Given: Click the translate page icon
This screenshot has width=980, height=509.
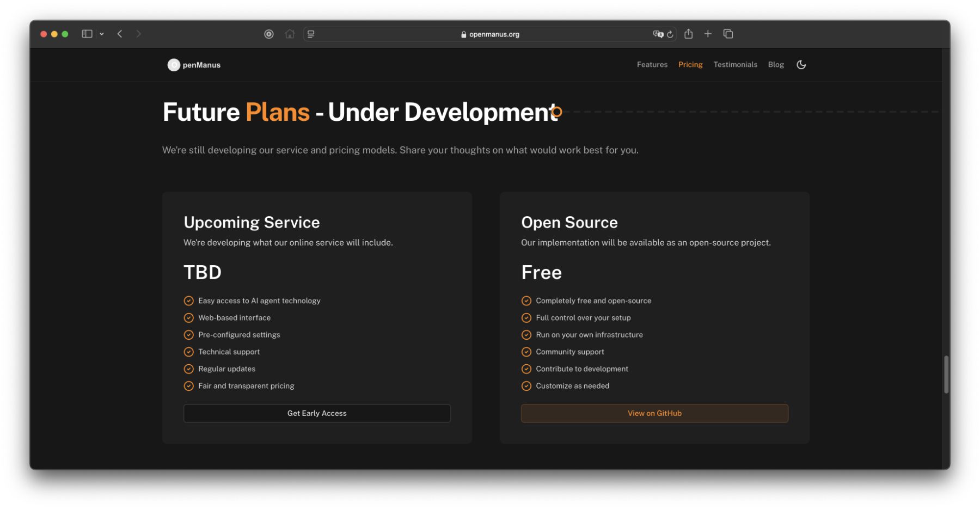Looking at the screenshot, I should coord(658,34).
